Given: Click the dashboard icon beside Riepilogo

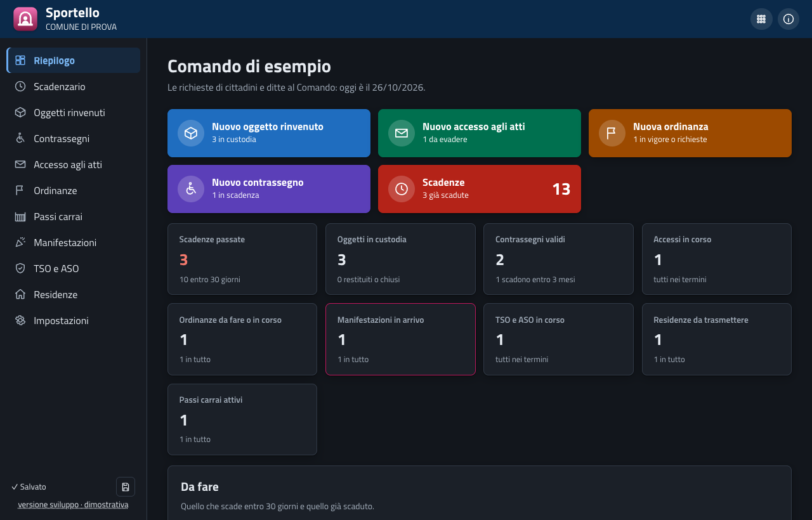Looking at the screenshot, I should (x=20, y=60).
